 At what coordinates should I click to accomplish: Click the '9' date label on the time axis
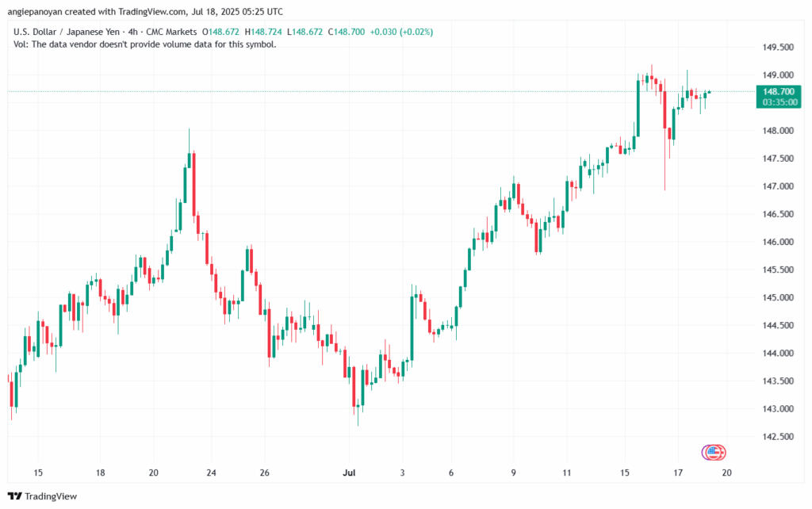[x=514, y=473]
